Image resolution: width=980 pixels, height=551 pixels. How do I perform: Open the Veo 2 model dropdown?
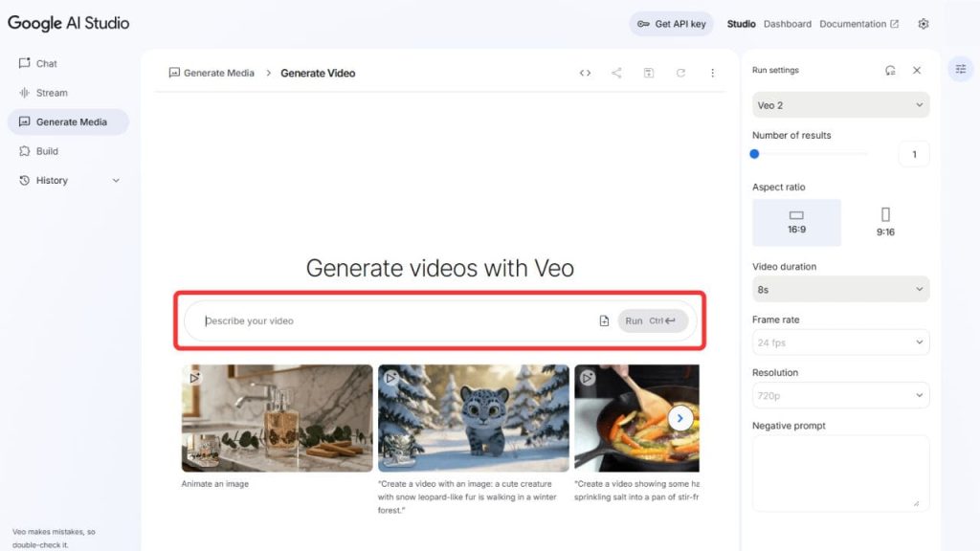(840, 105)
